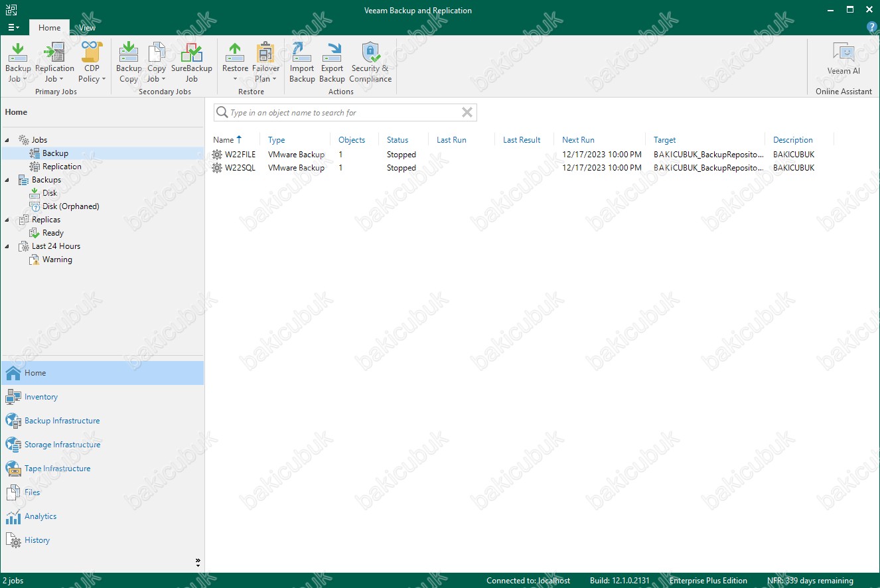The height and width of the screenshot is (588, 880).
Task: Collapse the Backups tree node
Action: 7,180
